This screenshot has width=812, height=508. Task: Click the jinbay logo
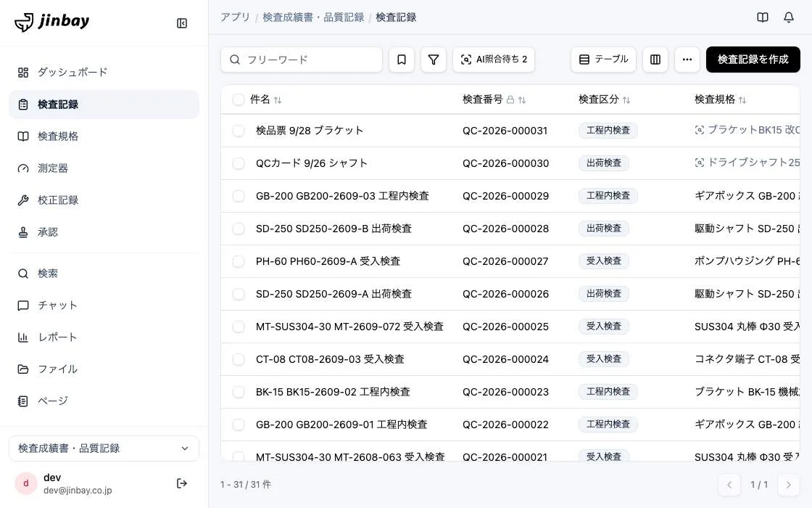(x=51, y=22)
